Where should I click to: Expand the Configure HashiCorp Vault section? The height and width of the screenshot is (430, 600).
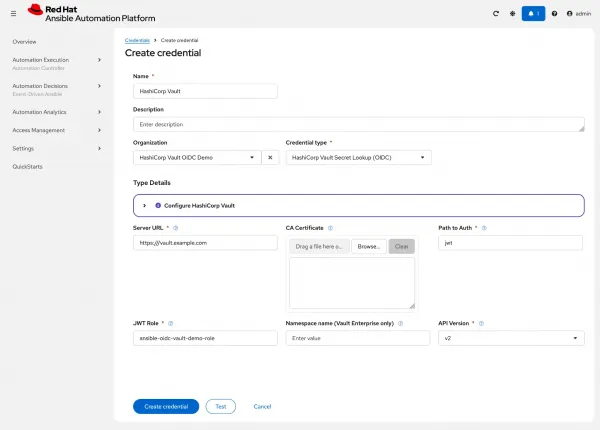click(x=145, y=205)
